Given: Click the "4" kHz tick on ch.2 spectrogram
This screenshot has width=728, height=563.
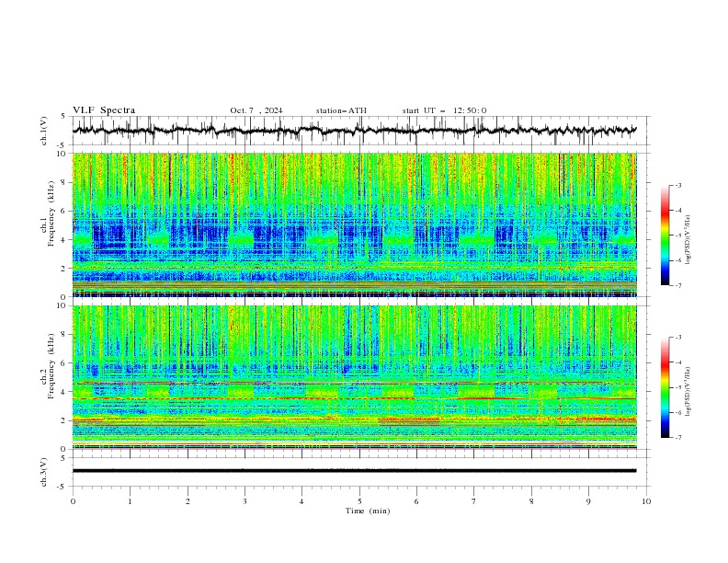Looking at the screenshot, I should tap(63, 392).
